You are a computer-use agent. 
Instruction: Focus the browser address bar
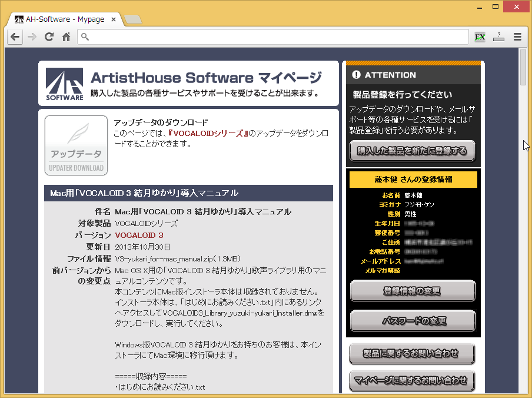273,37
